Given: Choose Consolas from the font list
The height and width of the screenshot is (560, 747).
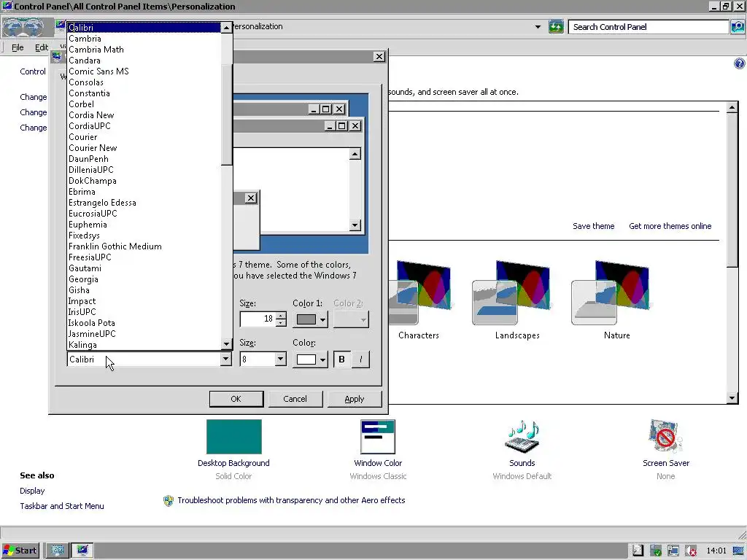Looking at the screenshot, I should [x=144, y=82].
